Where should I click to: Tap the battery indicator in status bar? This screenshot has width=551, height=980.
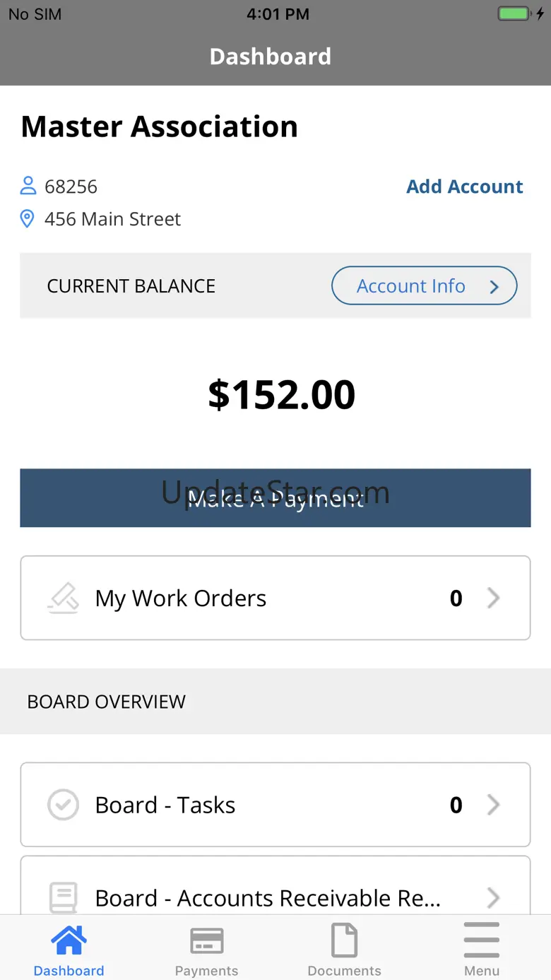pyautogui.click(x=514, y=14)
